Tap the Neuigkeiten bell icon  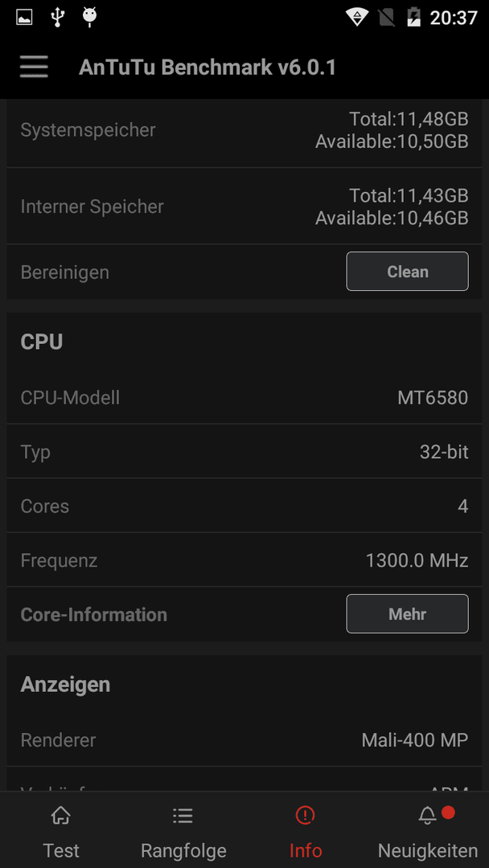[427, 815]
